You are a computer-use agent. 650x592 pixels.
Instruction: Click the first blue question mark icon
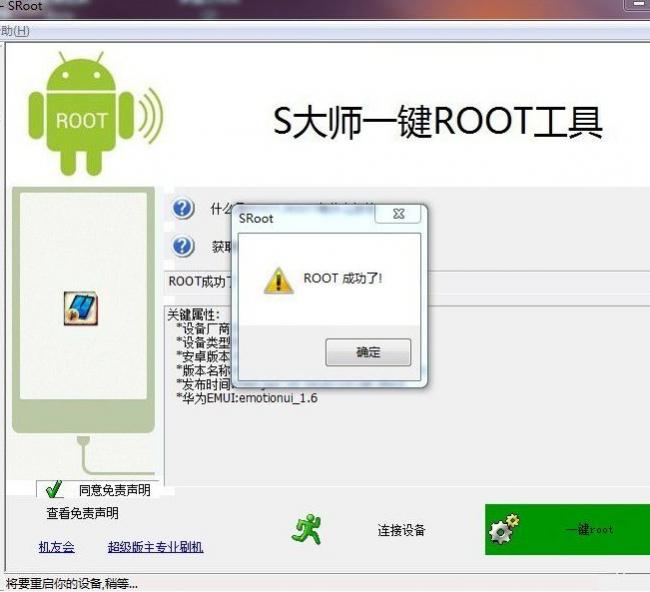click(183, 208)
